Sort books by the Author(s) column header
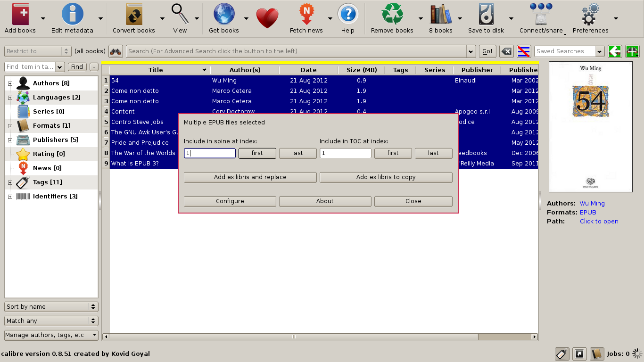 coord(245,70)
